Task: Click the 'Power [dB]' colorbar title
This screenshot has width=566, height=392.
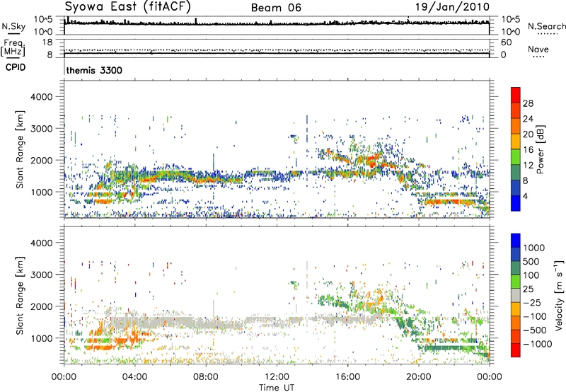Action: tap(541, 149)
